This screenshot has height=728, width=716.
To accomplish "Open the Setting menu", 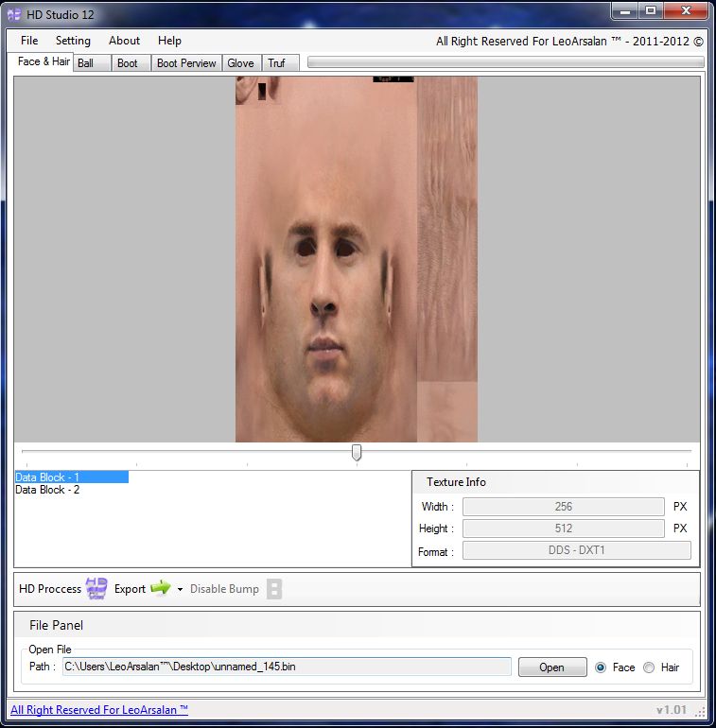I will (73, 41).
